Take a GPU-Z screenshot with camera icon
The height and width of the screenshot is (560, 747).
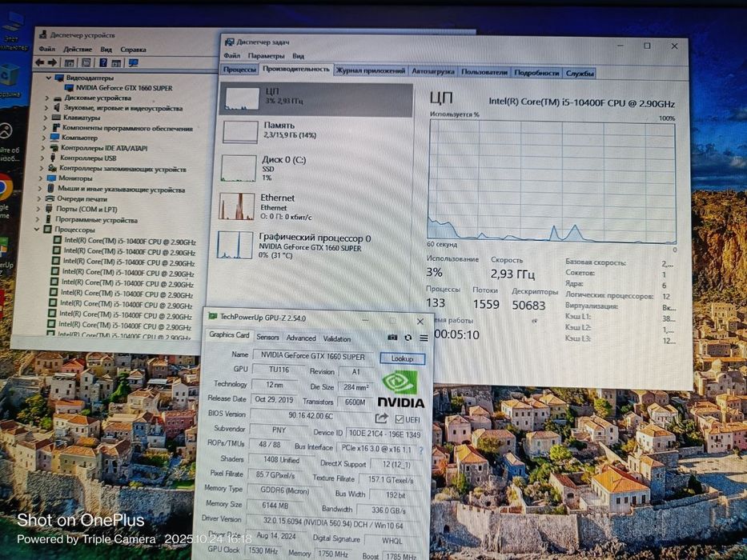click(392, 337)
